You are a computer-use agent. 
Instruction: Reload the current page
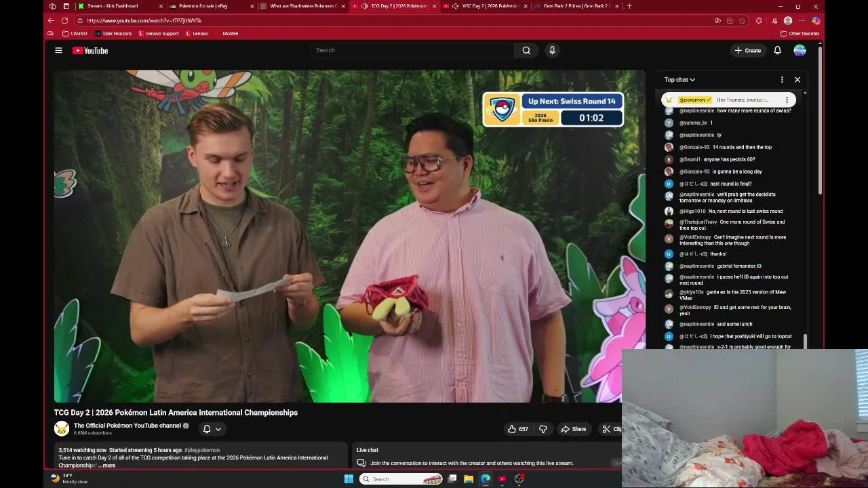[65, 20]
